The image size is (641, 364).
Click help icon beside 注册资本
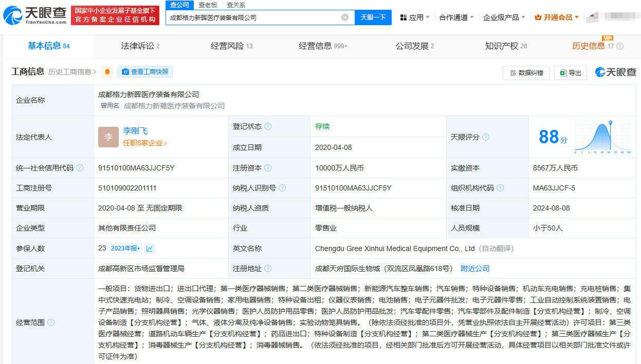268,168
